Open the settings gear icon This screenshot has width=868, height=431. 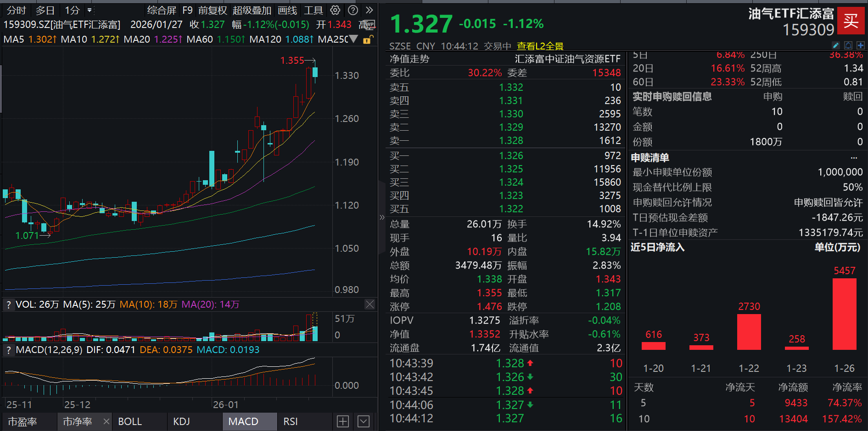[x=335, y=10]
